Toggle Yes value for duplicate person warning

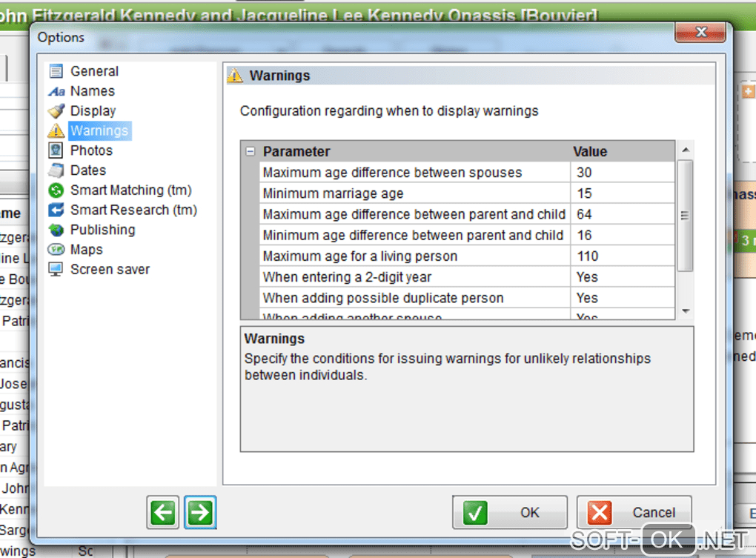click(x=623, y=298)
